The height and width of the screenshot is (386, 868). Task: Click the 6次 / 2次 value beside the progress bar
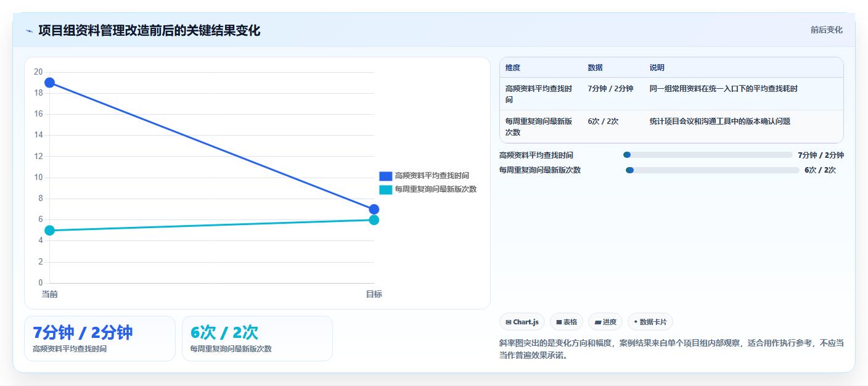click(821, 170)
